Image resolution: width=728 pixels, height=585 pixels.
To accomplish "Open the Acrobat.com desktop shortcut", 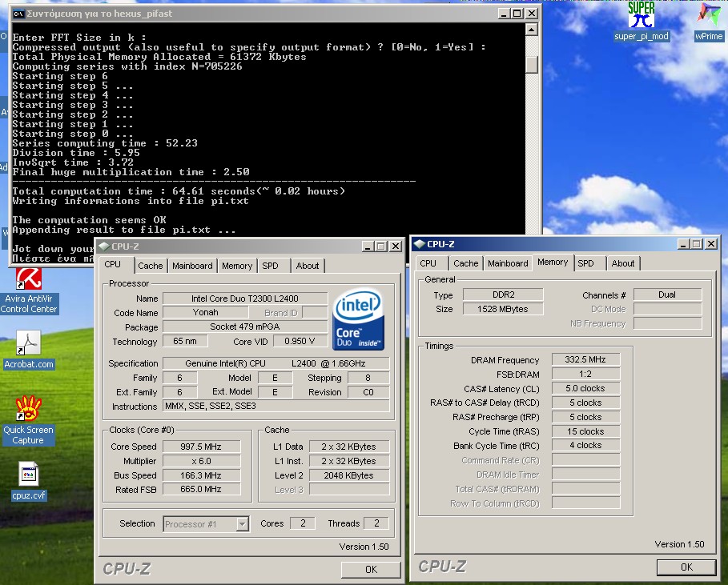I will (29, 350).
